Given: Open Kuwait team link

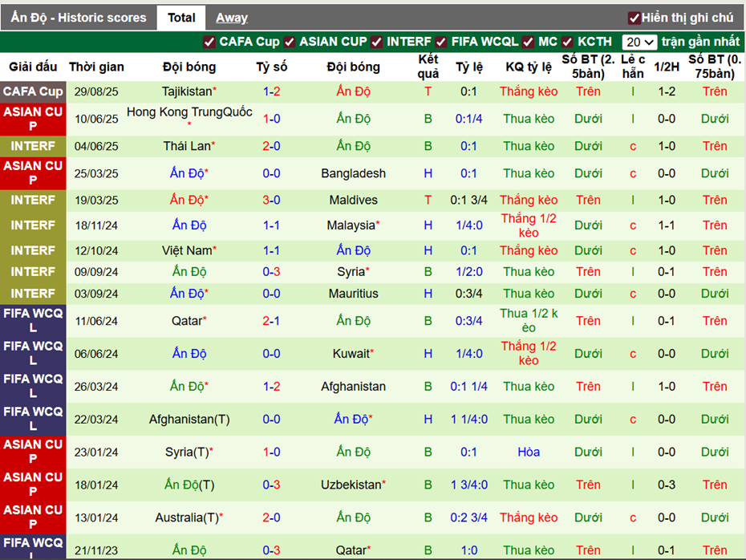Looking at the screenshot, I should pyautogui.click(x=353, y=354).
